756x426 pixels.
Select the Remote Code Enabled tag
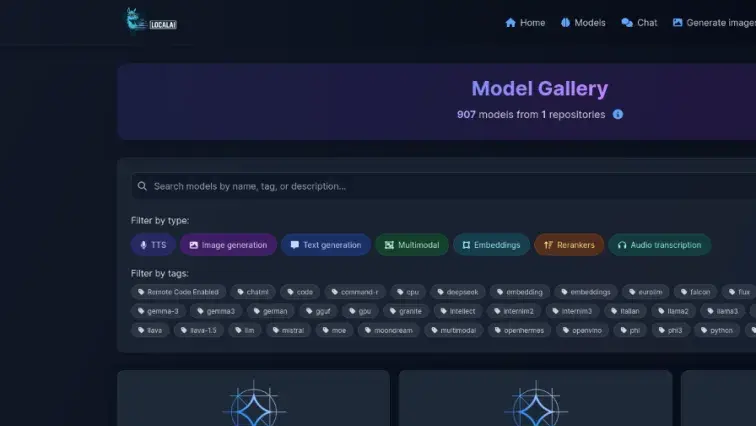[x=176, y=292]
